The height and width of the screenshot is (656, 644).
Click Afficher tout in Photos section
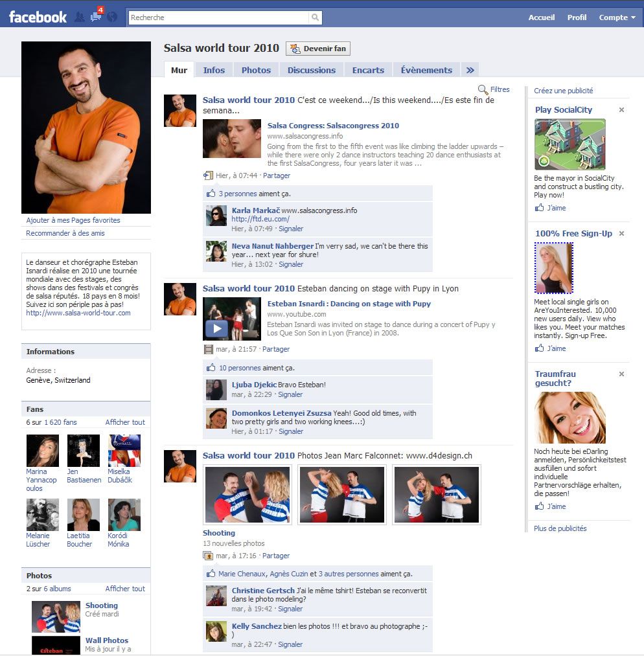[x=125, y=589]
